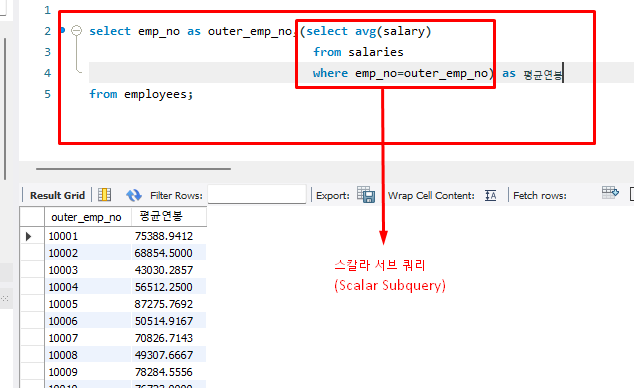Export recordset to external file

366,195
